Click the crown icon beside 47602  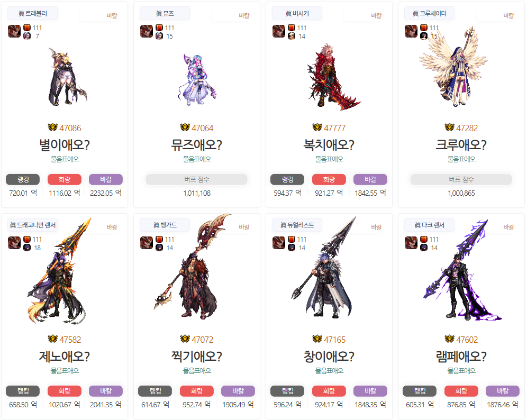click(x=449, y=339)
